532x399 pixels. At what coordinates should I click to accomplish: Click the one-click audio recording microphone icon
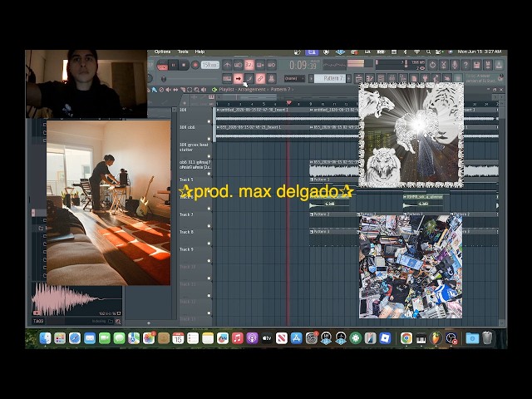pos(455,65)
